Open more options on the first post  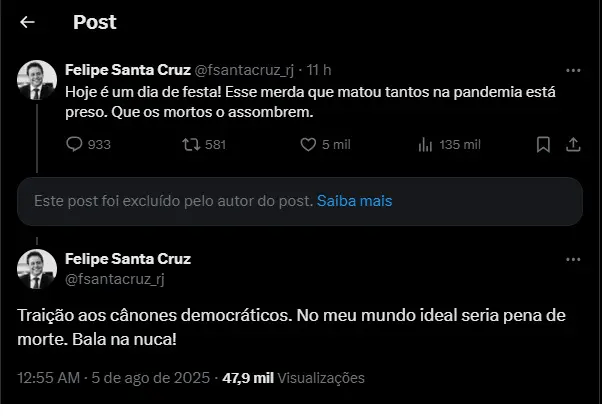[x=573, y=71]
